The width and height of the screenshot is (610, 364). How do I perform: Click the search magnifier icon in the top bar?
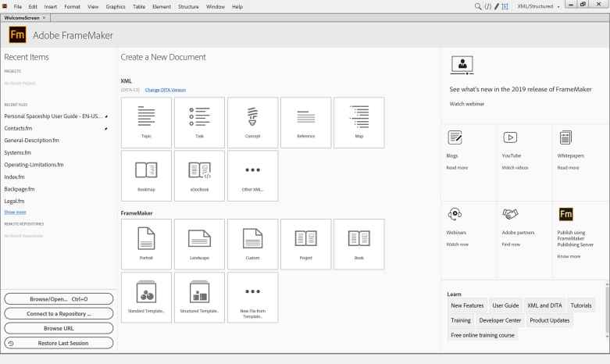478,6
